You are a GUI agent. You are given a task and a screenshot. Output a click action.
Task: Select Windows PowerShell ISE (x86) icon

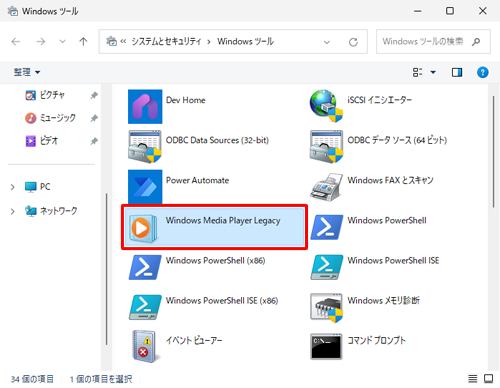click(x=145, y=307)
